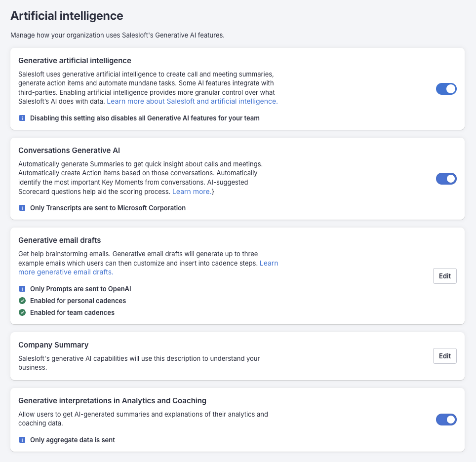Viewport: 476px width, 462px height.
Task: Click Enabled for personal cadences status text
Action: point(78,301)
